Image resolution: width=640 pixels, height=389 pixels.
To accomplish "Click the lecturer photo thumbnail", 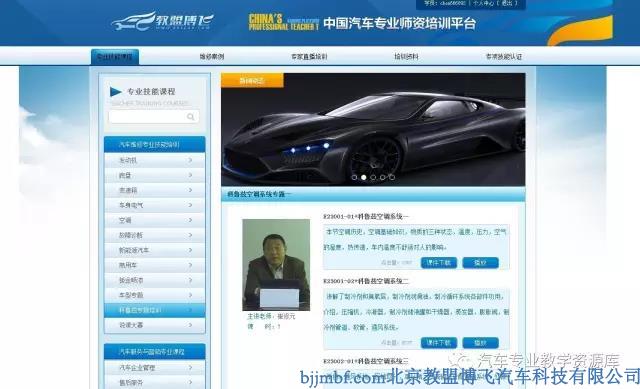I will tap(276, 265).
